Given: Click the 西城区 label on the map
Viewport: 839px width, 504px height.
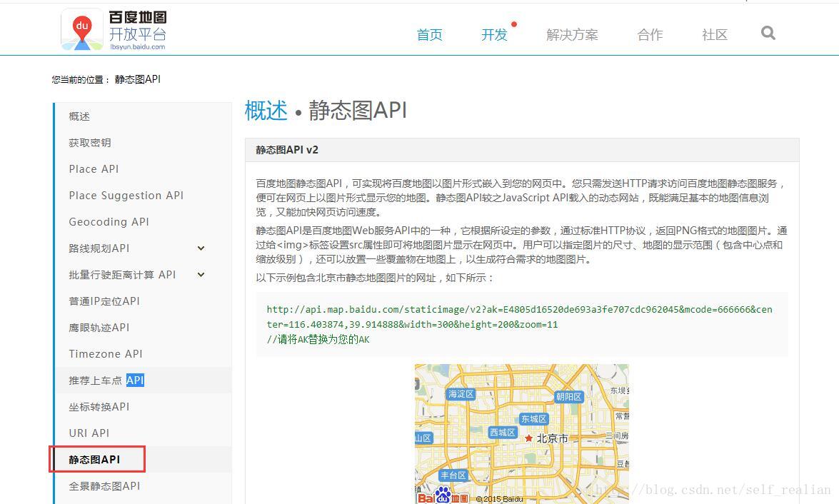Looking at the screenshot, I should (x=503, y=432).
